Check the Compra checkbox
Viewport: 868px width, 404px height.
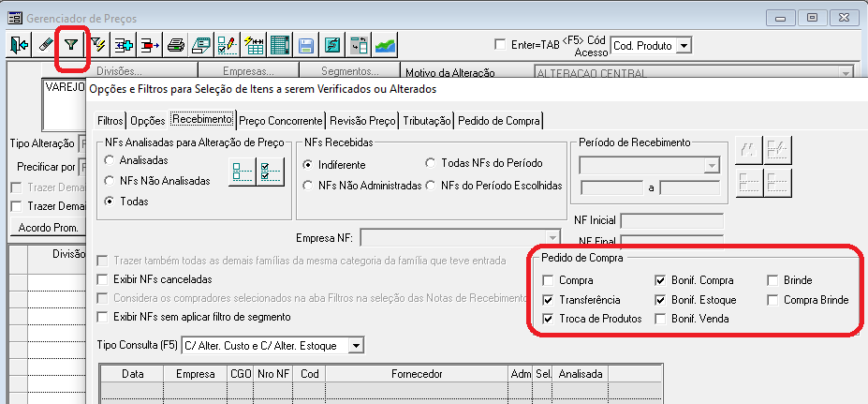pyautogui.click(x=548, y=280)
